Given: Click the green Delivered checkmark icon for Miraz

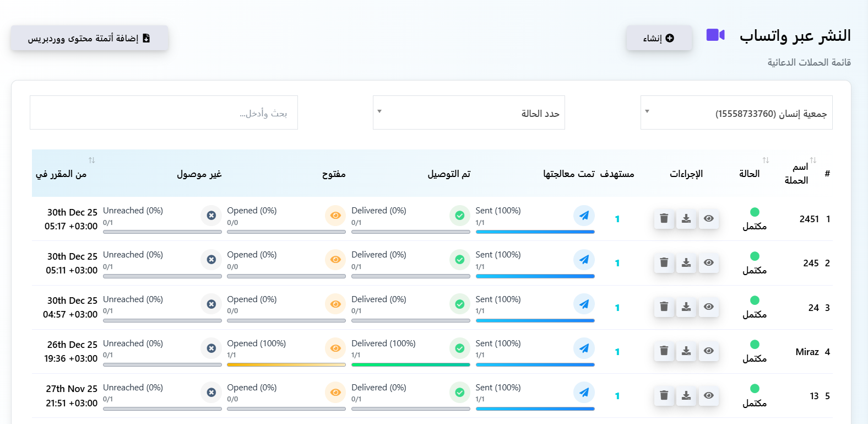Looking at the screenshot, I should point(459,348).
